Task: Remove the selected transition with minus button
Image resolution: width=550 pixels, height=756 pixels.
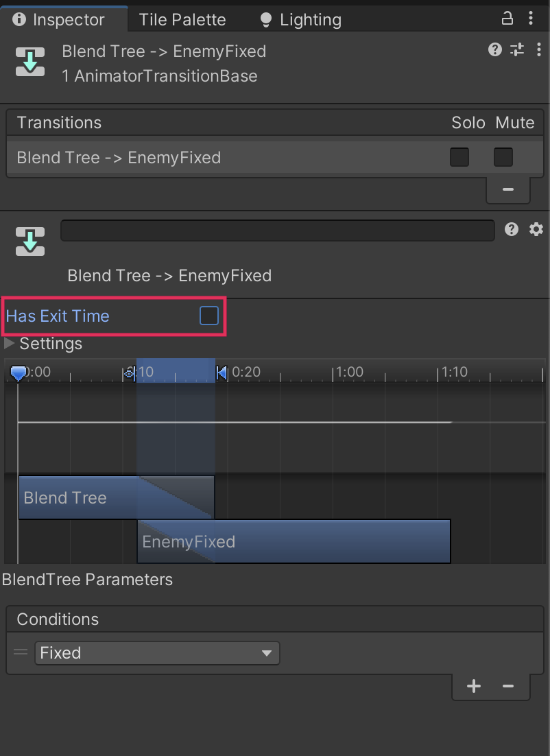Action: pos(508,189)
